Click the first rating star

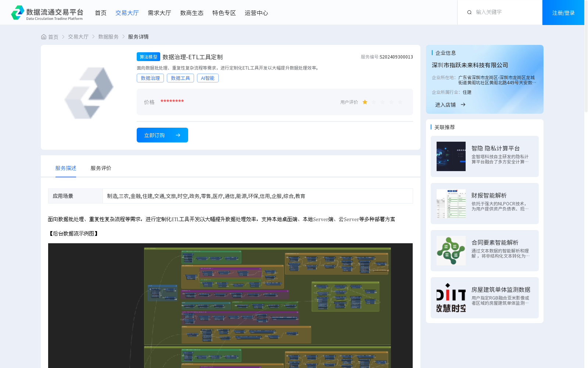[x=365, y=102]
